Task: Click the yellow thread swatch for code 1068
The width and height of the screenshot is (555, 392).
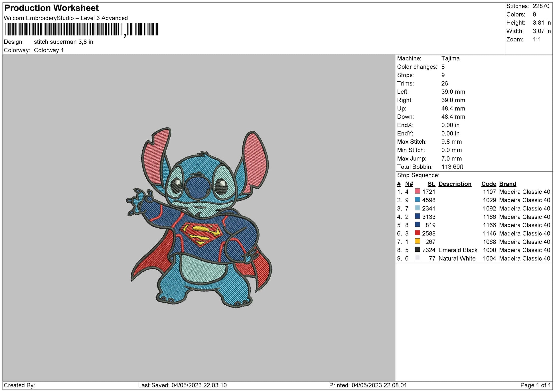Action: [417, 241]
